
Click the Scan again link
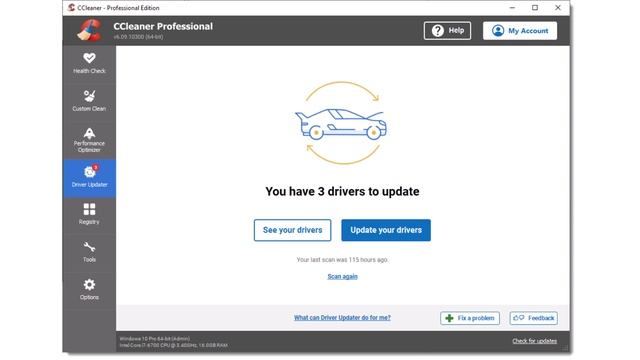(342, 277)
